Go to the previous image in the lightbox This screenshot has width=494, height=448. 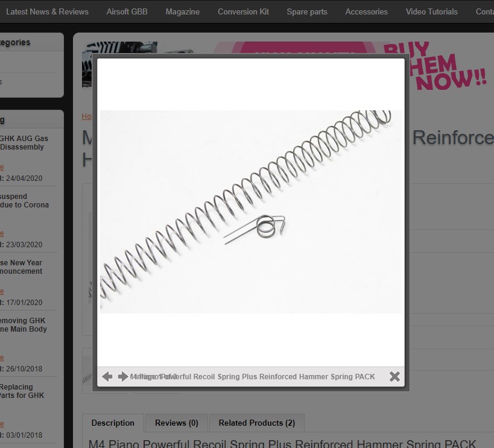point(107,376)
